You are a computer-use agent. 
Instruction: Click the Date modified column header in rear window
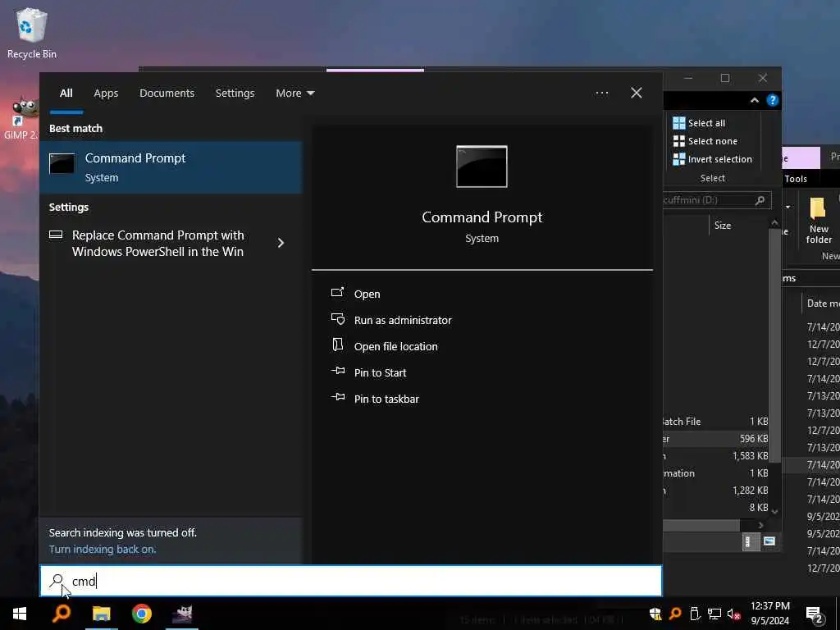(x=822, y=304)
